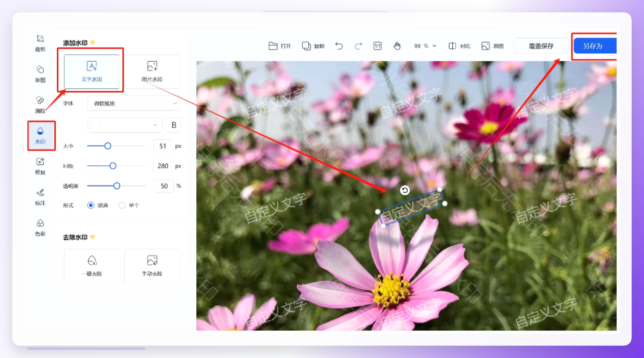644x358 pixels.
Task: Click the opacity value field showing 50
Action: pyautogui.click(x=164, y=186)
